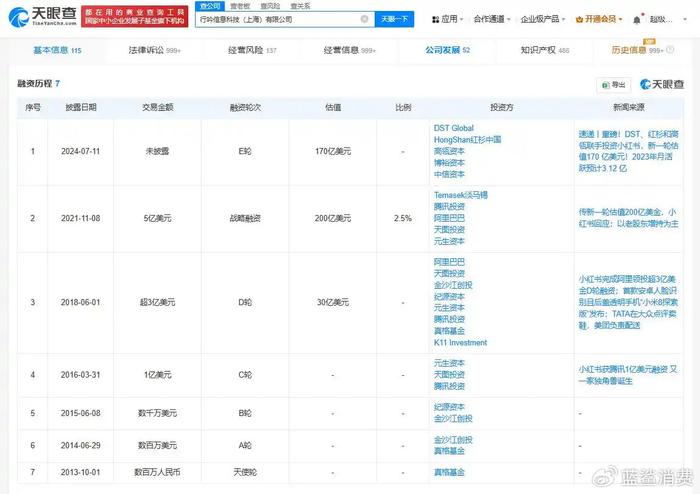
Task: Open 天图投资 link in 2021-11-08 row
Action: (x=449, y=230)
